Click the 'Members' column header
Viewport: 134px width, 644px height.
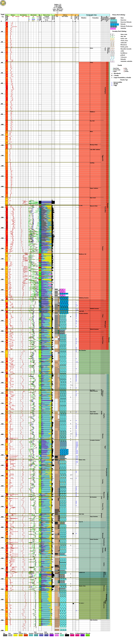point(84,18)
